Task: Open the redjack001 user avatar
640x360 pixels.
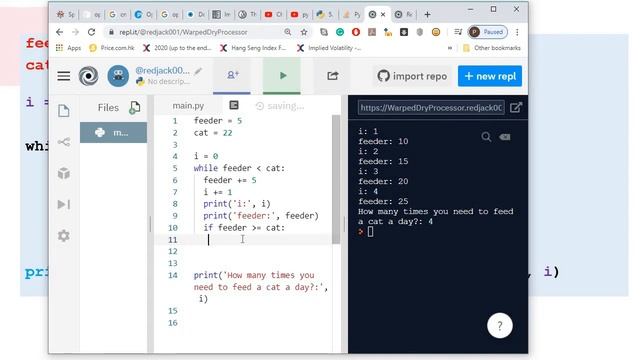Action: 118,76
